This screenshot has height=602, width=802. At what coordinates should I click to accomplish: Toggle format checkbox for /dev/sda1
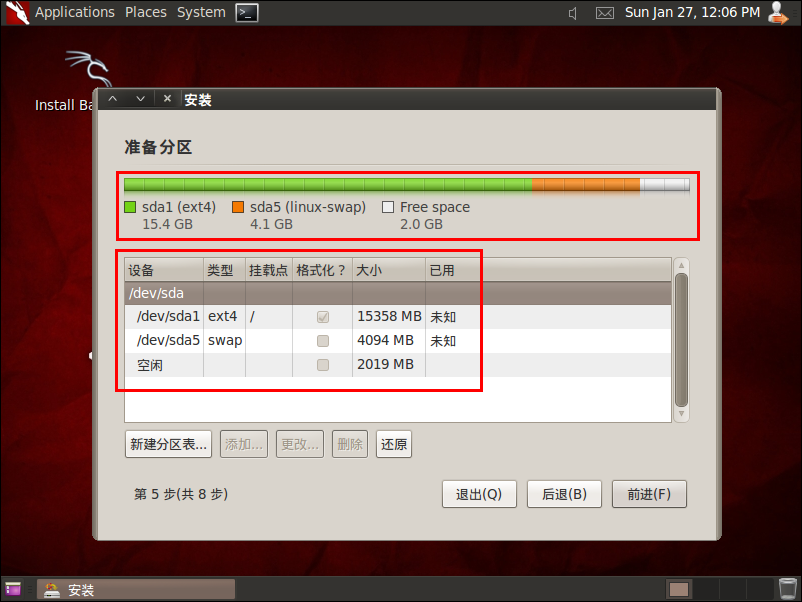coord(323,317)
